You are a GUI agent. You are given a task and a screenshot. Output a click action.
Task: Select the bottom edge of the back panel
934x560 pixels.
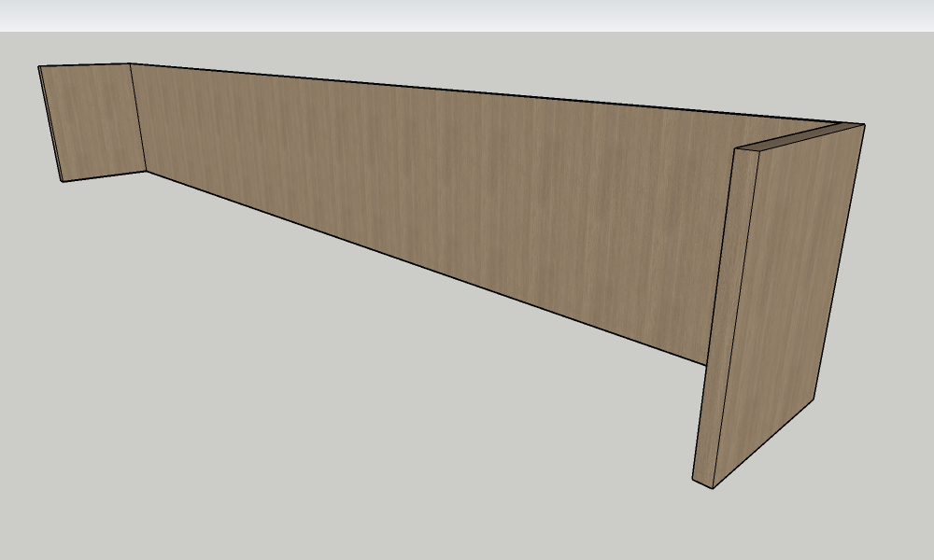(x=420, y=266)
